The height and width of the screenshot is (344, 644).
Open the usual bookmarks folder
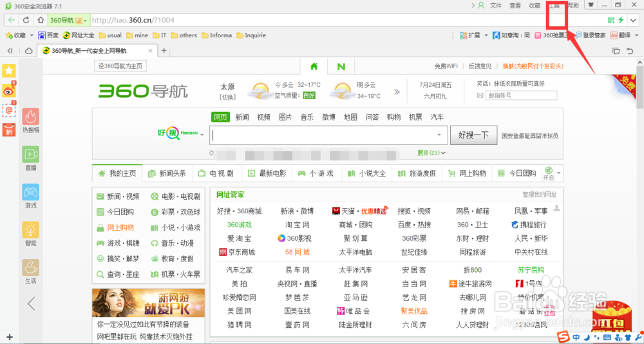click(x=110, y=35)
